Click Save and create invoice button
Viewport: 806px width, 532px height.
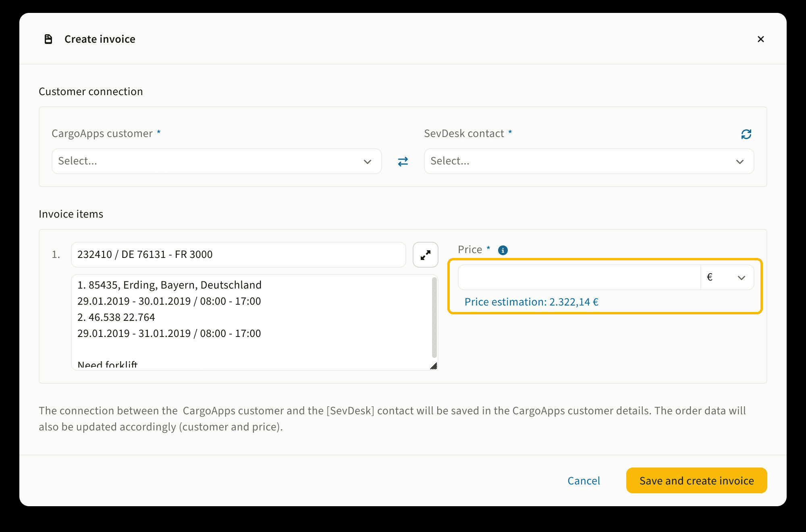tap(696, 480)
